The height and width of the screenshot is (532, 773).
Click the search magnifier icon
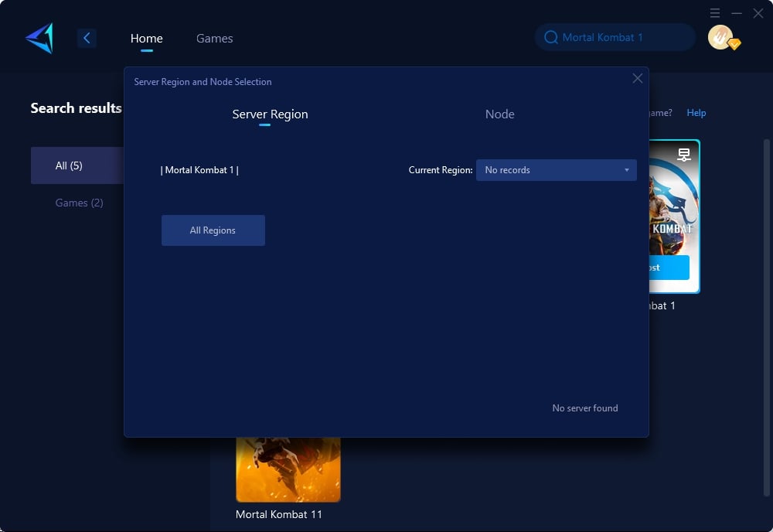pyautogui.click(x=550, y=37)
